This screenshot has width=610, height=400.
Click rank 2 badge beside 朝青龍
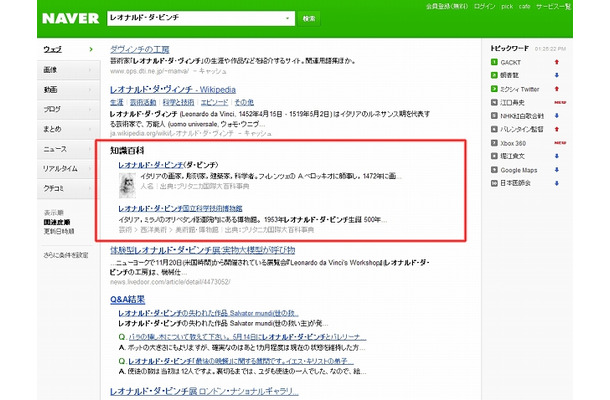pyautogui.click(x=494, y=75)
